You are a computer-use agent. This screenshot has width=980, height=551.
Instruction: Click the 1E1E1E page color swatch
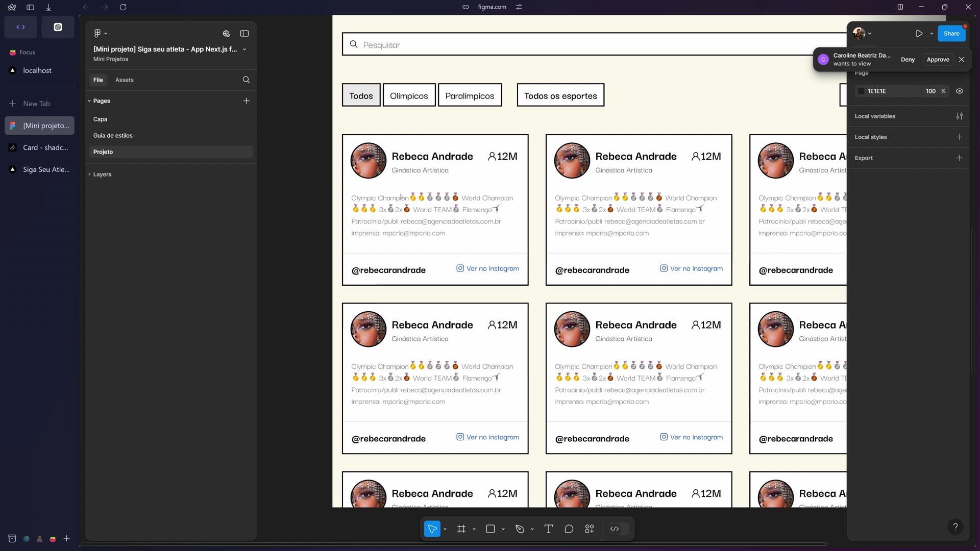tap(861, 91)
